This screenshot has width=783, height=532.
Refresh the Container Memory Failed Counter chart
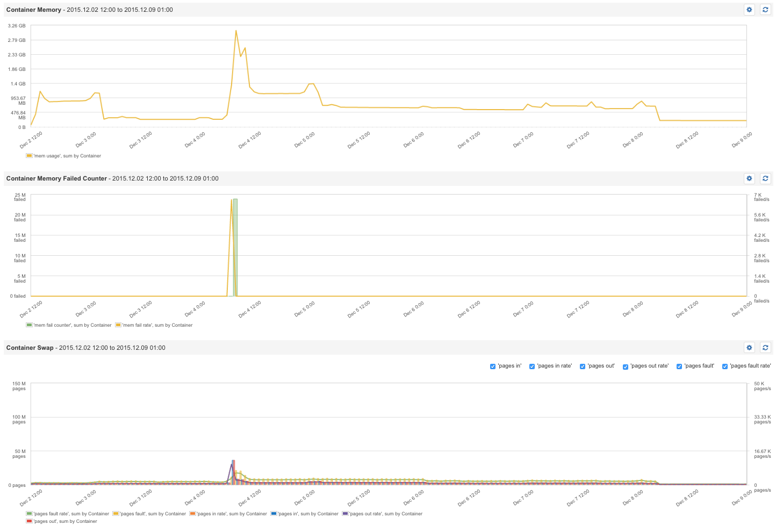pos(765,178)
